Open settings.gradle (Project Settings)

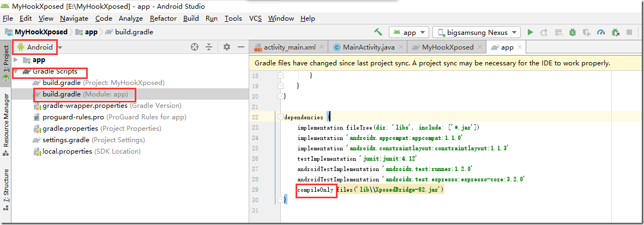point(89,140)
